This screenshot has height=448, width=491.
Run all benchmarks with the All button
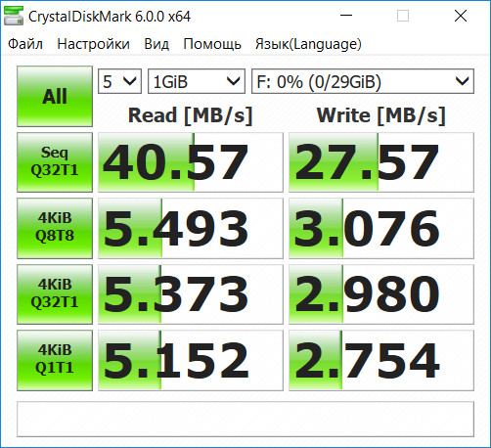click(55, 96)
